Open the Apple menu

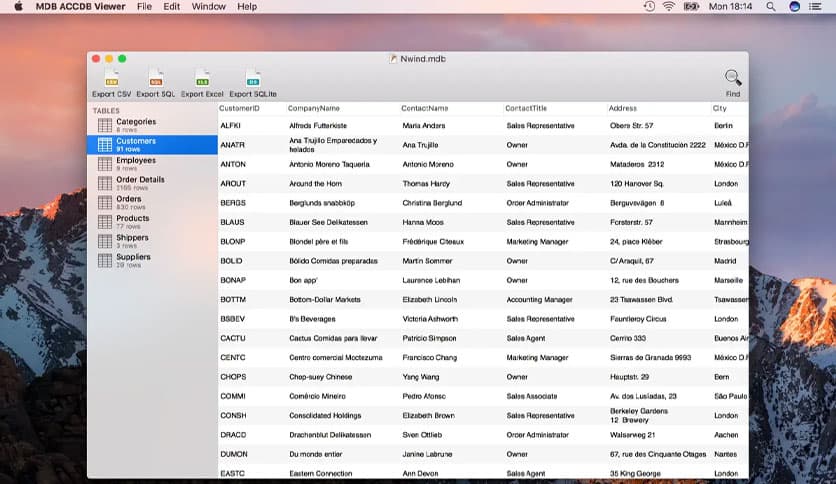18,6
